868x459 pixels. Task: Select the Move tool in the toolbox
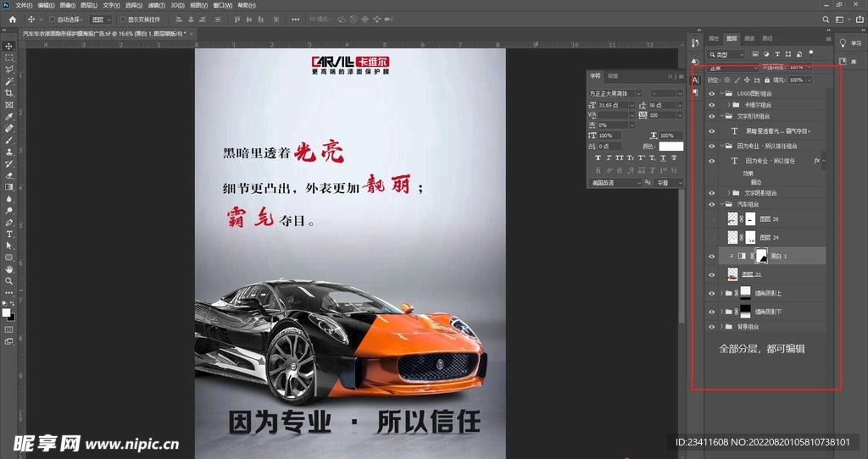pyautogui.click(x=8, y=47)
